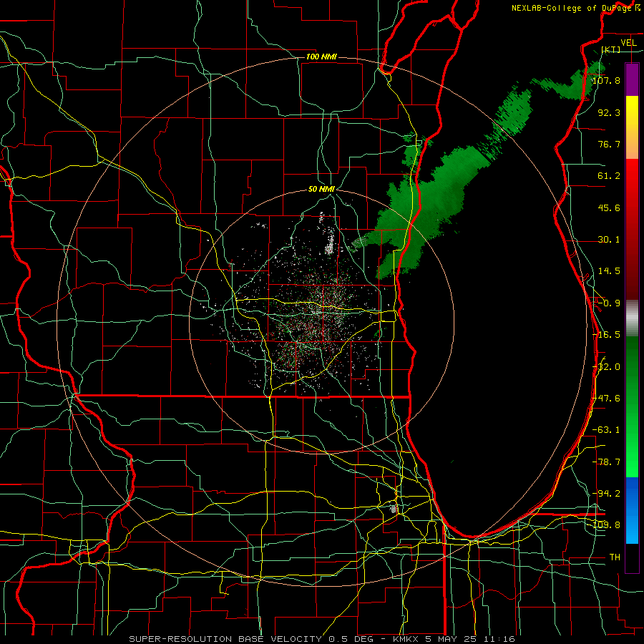Pick the purple segment of the color bar
Screen dimensions: 644x644
[632, 79]
